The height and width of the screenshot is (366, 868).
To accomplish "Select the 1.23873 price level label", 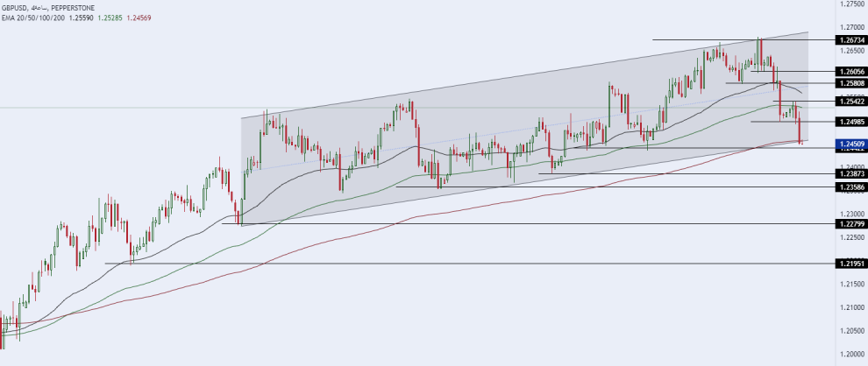I will click(851, 173).
